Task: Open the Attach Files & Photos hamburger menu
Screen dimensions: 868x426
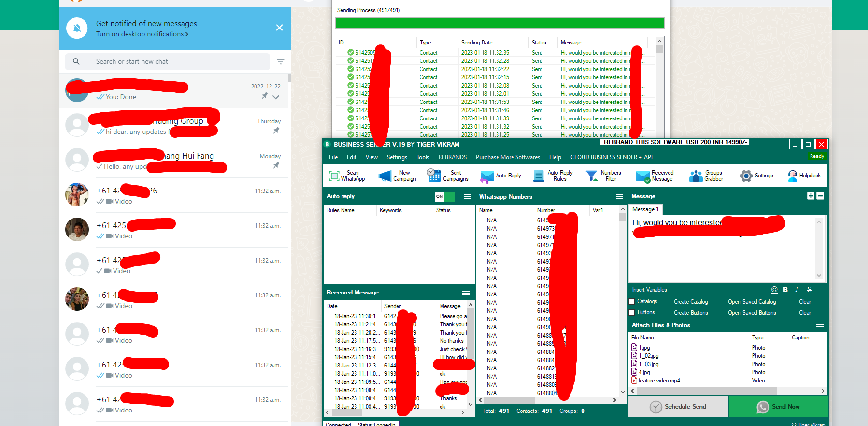Action: pos(820,325)
